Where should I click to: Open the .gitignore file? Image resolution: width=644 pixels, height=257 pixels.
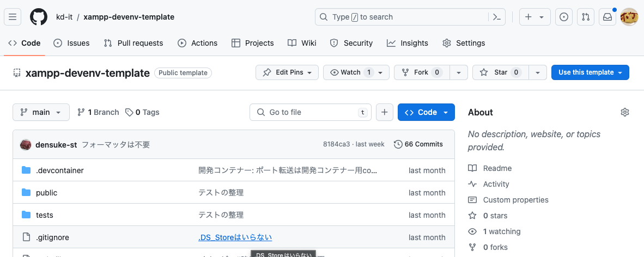[x=52, y=237]
